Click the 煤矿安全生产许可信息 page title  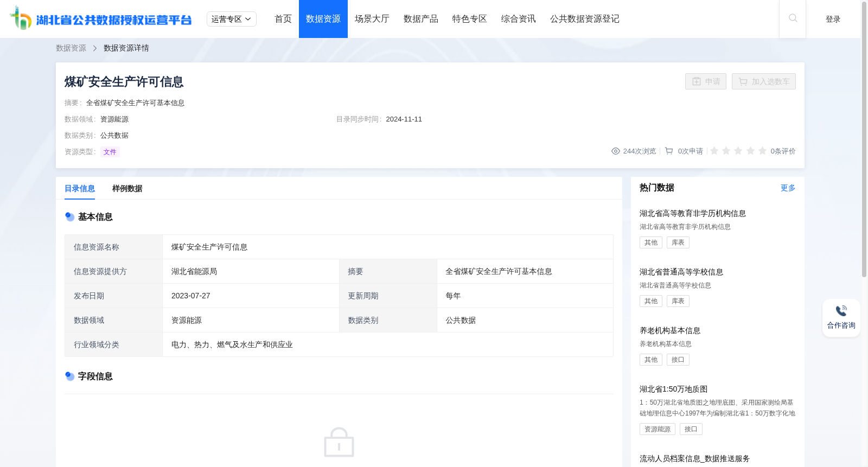coord(124,82)
